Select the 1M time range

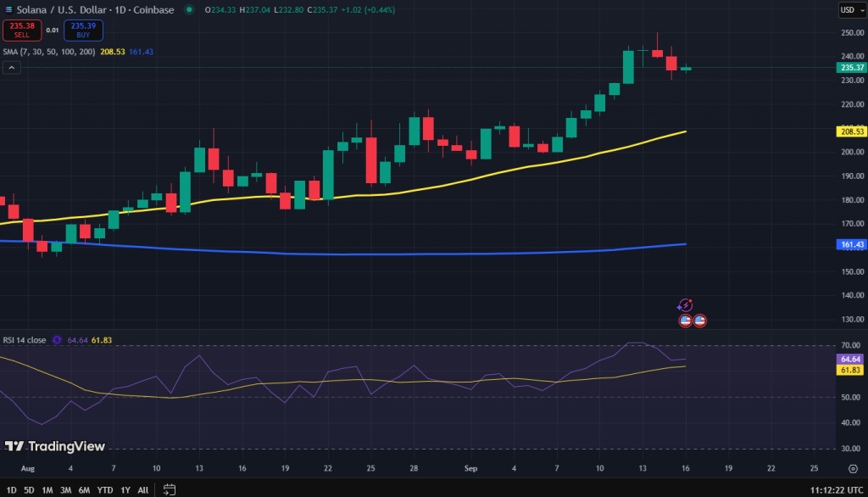coord(47,490)
